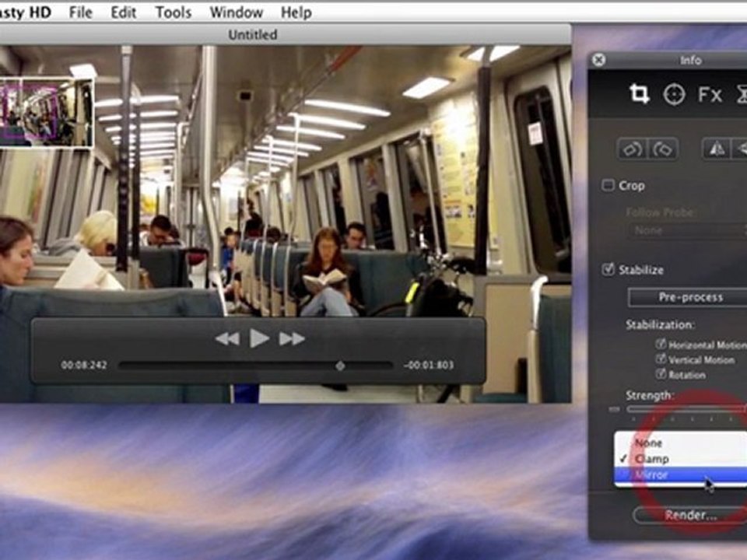Click the Render... button
Viewport: 747px width, 560px height.
point(690,515)
